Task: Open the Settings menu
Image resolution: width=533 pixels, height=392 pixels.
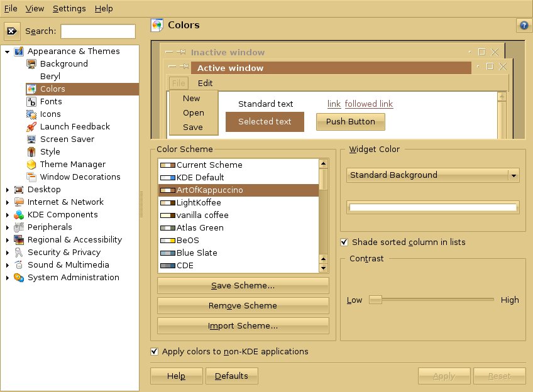Action: [x=69, y=9]
